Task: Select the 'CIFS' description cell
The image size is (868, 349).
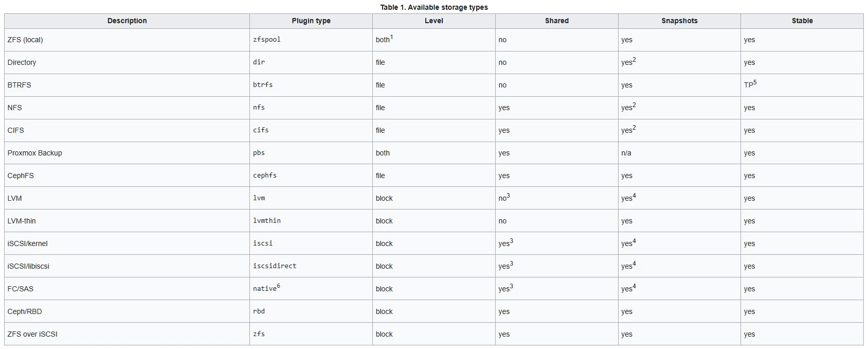Action: pyautogui.click(x=127, y=130)
